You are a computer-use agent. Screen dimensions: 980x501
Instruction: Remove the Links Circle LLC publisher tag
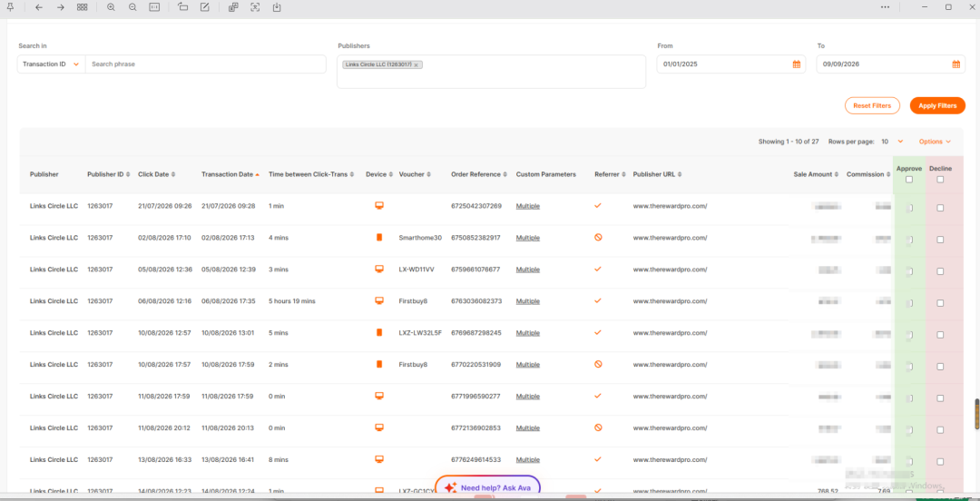click(x=416, y=64)
